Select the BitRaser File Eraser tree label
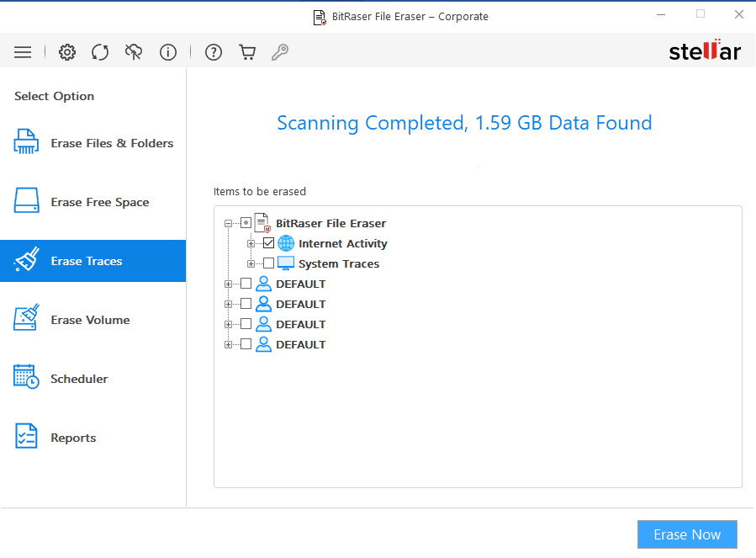The width and height of the screenshot is (756, 558). click(330, 223)
